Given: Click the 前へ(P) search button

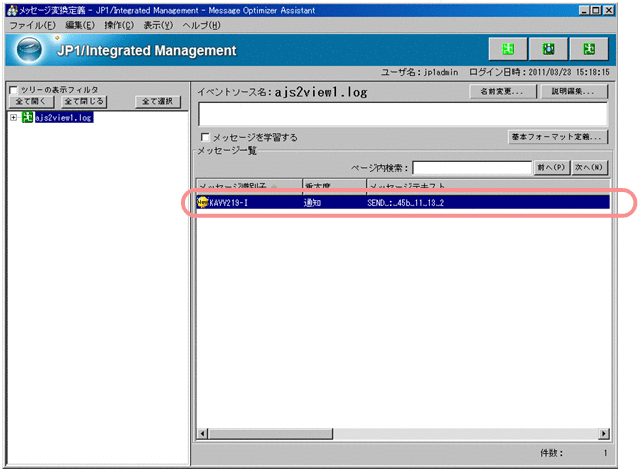Looking at the screenshot, I should click(x=551, y=167).
